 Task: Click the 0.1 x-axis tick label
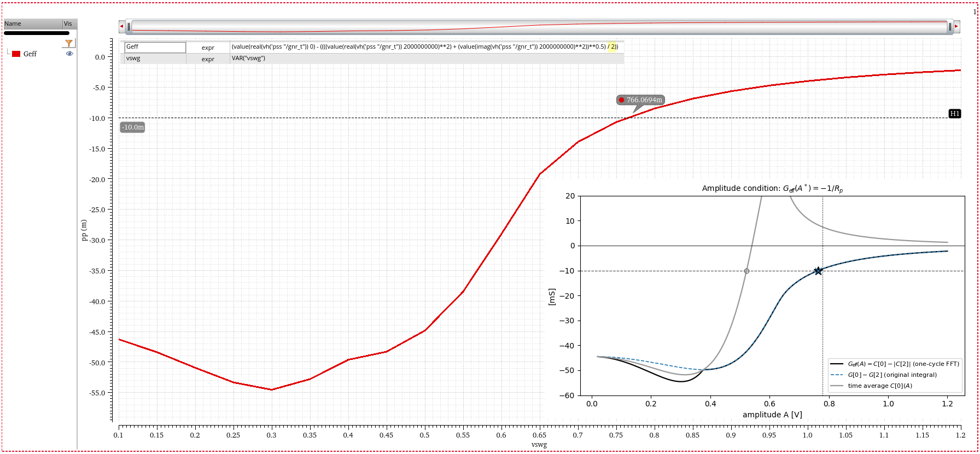[119, 435]
